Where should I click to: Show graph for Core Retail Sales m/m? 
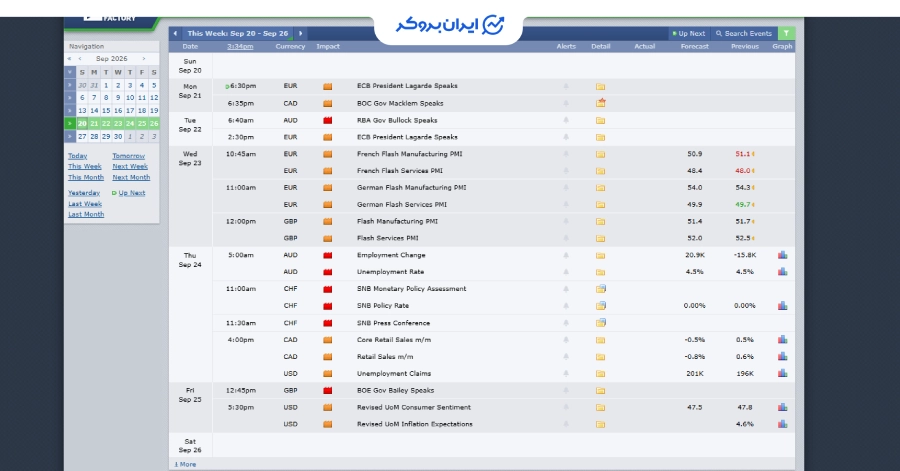tap(782, 340)
